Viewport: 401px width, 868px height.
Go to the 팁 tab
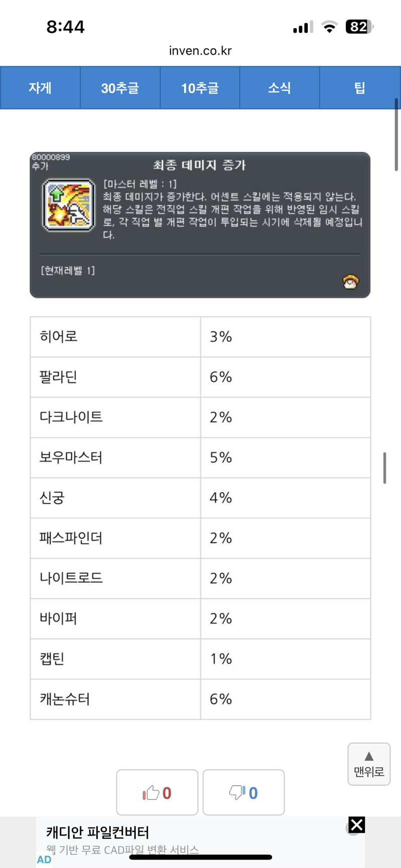pos(359,88)
